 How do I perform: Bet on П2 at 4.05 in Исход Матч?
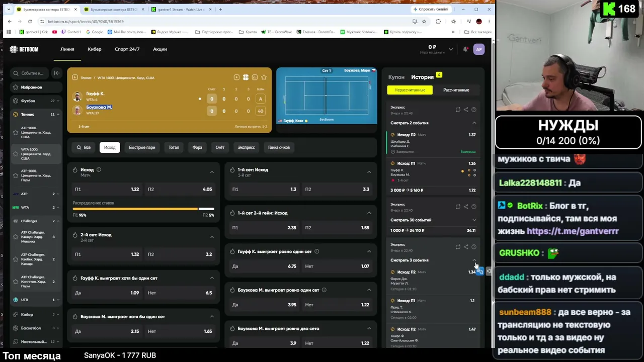point(180,189)
